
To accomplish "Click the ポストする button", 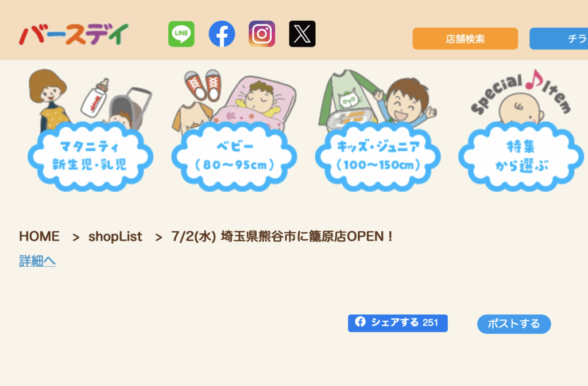I will click(514, 324).
